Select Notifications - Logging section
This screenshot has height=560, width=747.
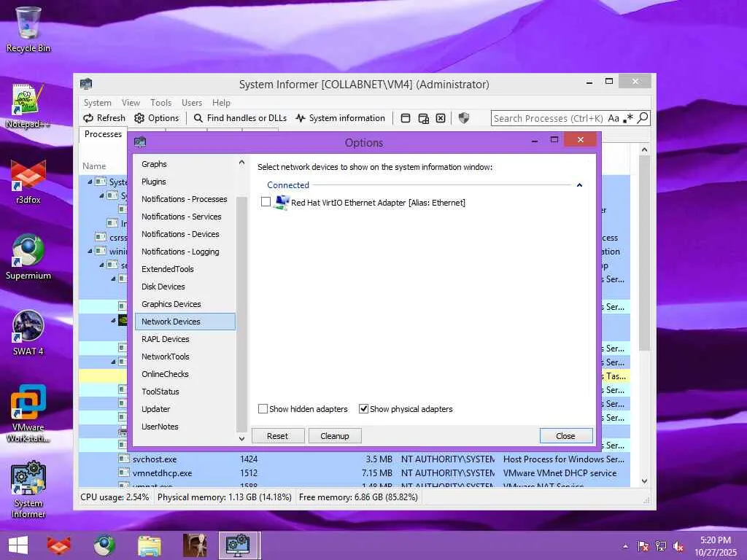(x=185, y=252)
